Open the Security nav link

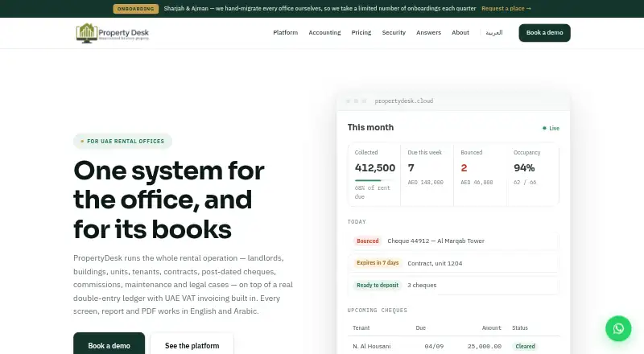pos(394,32)
